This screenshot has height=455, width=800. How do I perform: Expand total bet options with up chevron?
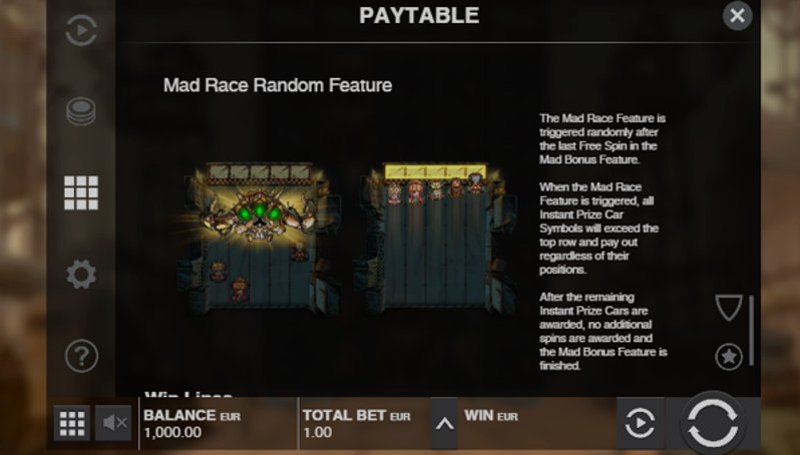point(444,423)
